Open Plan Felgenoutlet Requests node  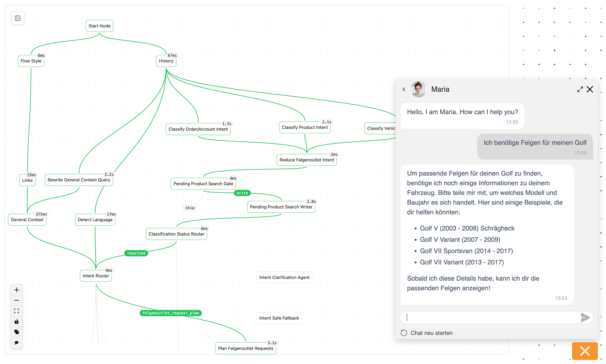245,348
